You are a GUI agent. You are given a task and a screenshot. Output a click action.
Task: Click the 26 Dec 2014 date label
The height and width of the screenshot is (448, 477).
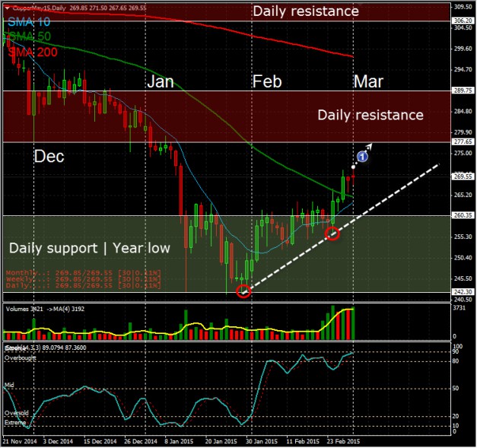pyautogui.click(x=141, y=441)
